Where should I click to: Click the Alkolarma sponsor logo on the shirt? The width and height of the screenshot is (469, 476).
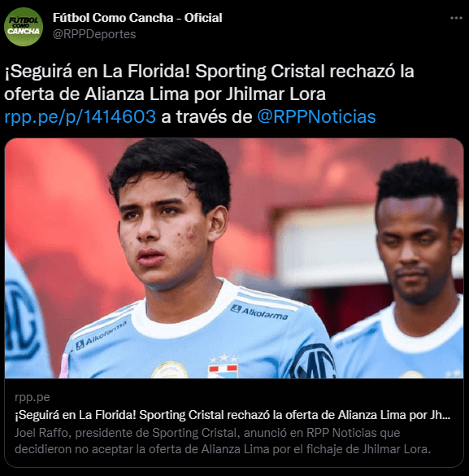tap(259, 312)
